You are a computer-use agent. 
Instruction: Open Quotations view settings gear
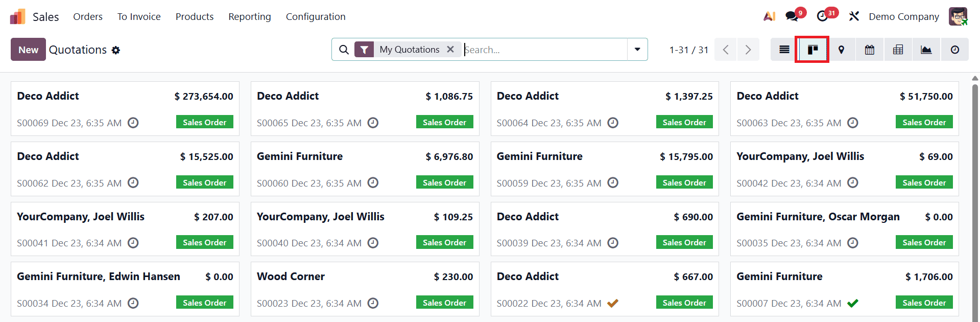tap(116, 50)
